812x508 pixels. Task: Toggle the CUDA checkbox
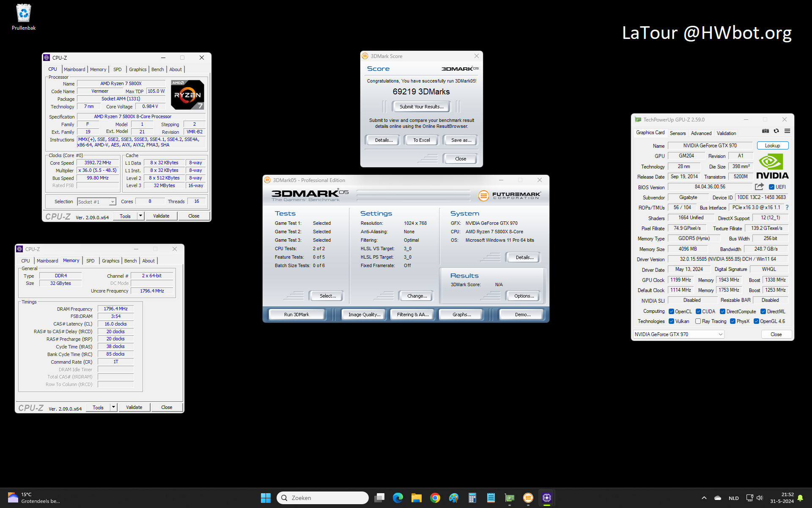click(x=698, y=311)
